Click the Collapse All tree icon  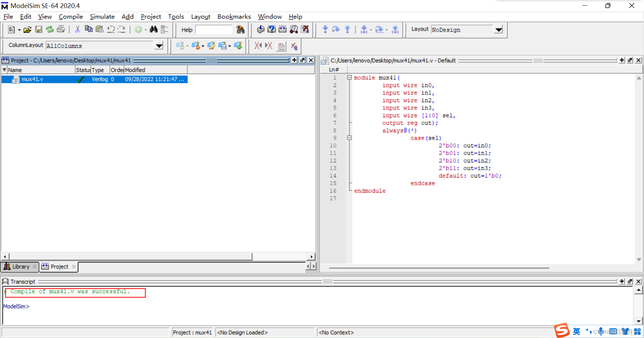(x=164, y=29)
